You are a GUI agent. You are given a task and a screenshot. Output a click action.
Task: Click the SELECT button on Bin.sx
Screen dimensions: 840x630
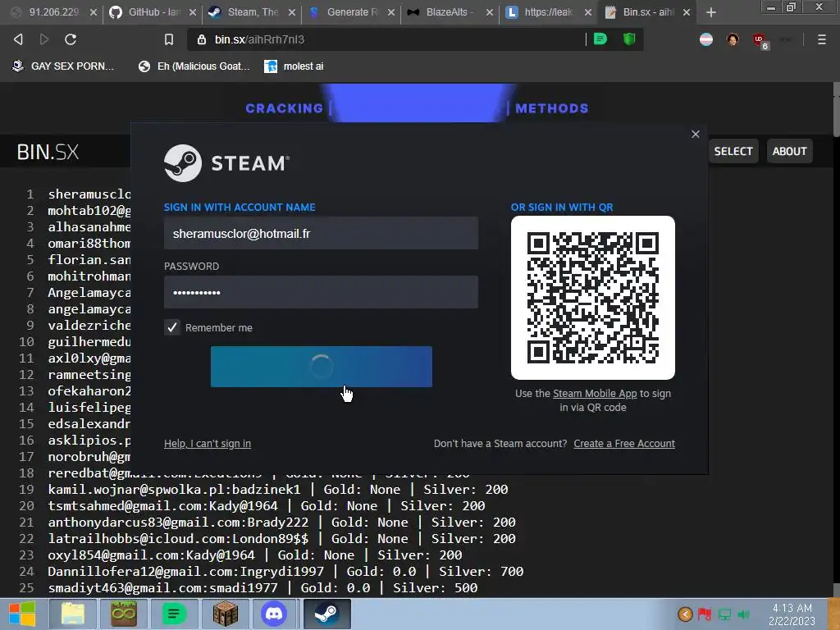pyautogui.click(x=733, y=151)
